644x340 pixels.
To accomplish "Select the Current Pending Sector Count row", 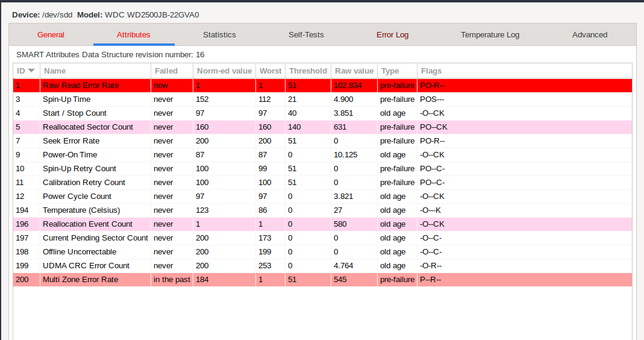I will (322, 238).
